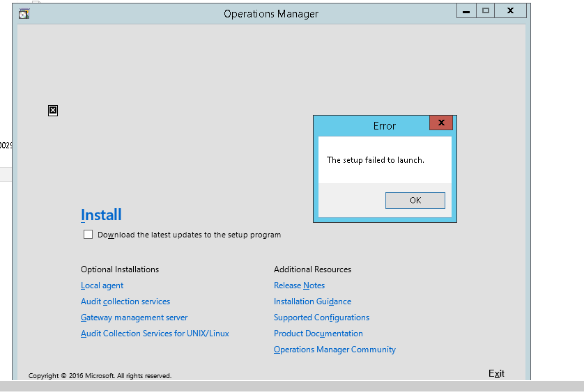Enable download latest updates checkbox
Viewport: 584px width, 392px height.
click(x=88, y=234)
